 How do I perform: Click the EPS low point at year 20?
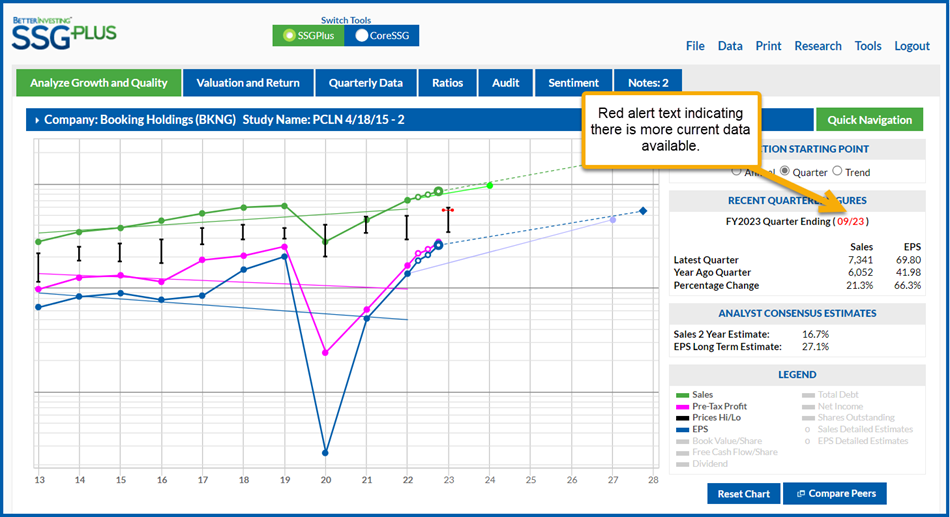tap(325, 453)
